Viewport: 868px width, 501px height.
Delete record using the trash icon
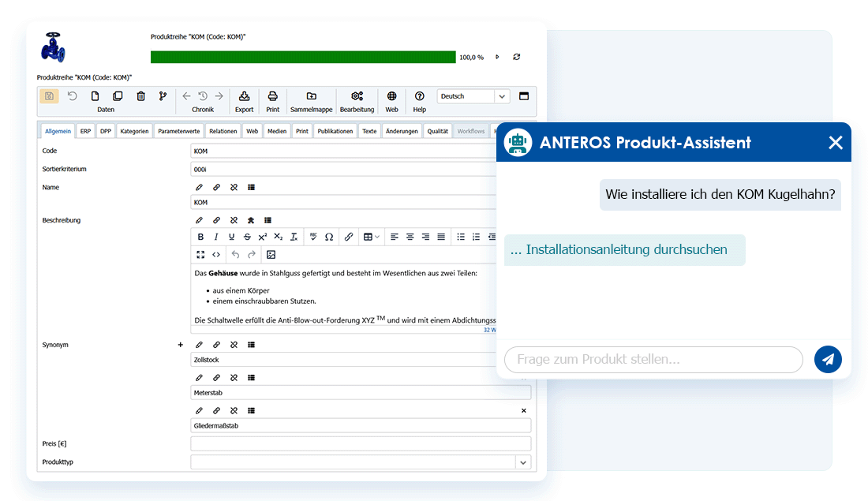[x=140, y=96]
